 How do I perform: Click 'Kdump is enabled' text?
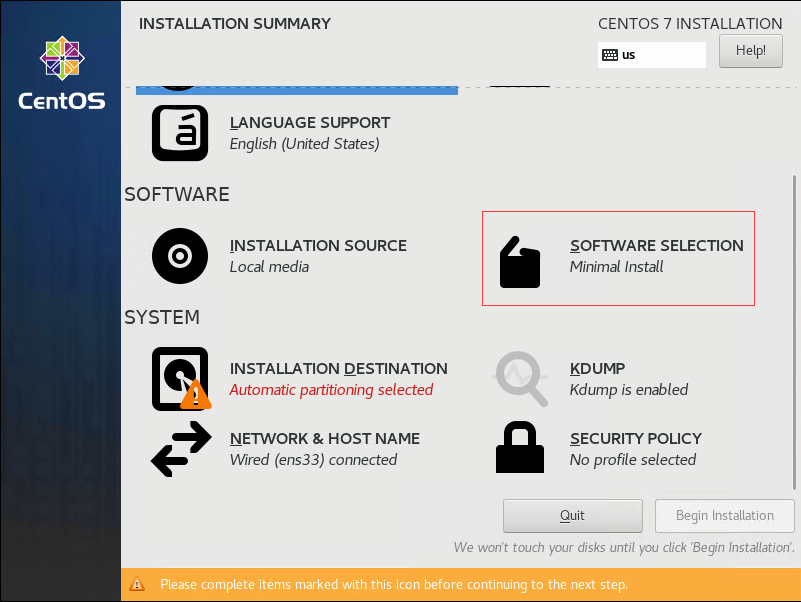[629, 390]
